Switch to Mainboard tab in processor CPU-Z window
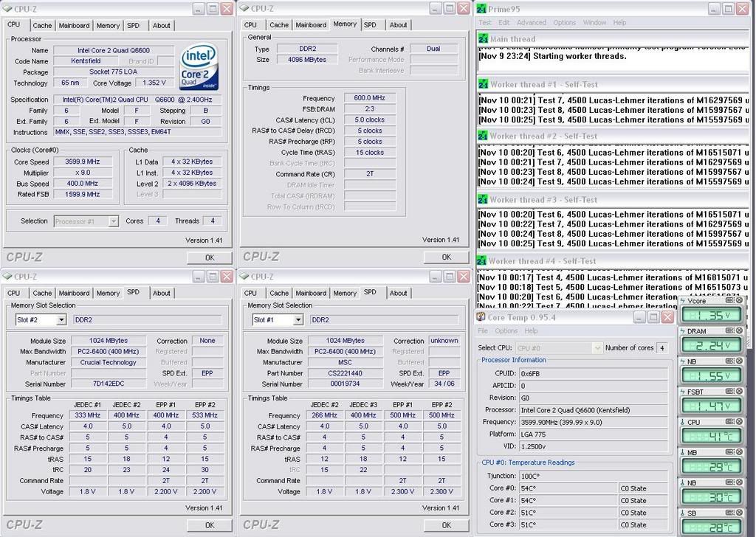 pos(74,26)
